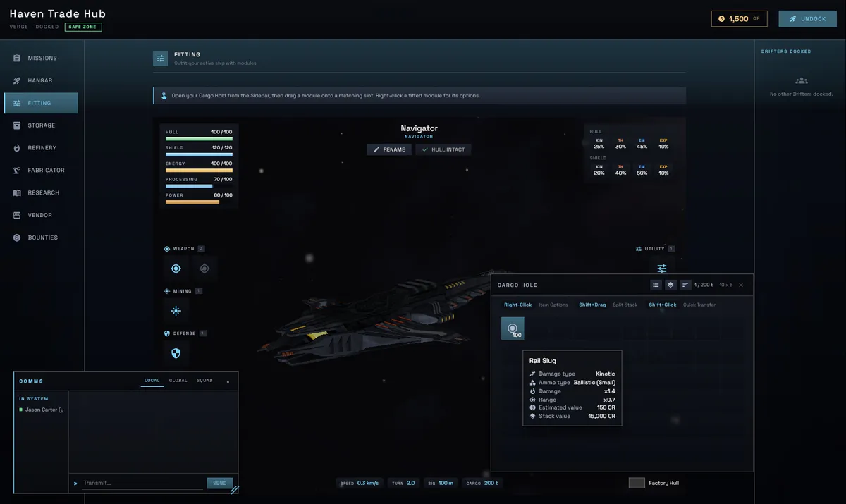Open the Hangar section in the sidebar
Viewport: 846px width, 504px height.
(39, 80)
